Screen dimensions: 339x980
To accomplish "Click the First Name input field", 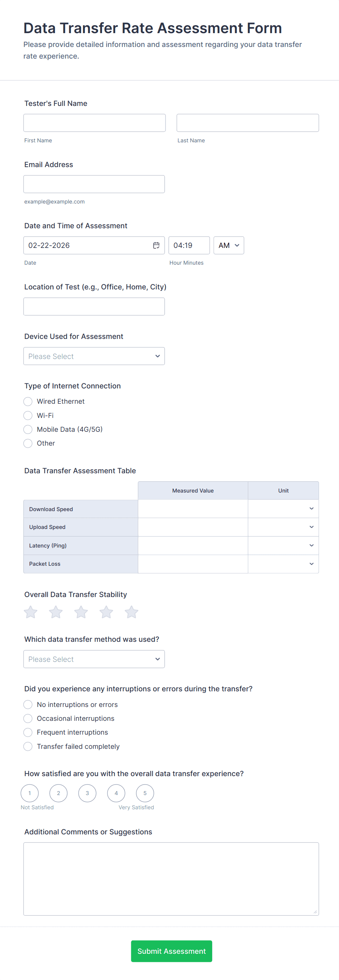I will coord(94,123).
